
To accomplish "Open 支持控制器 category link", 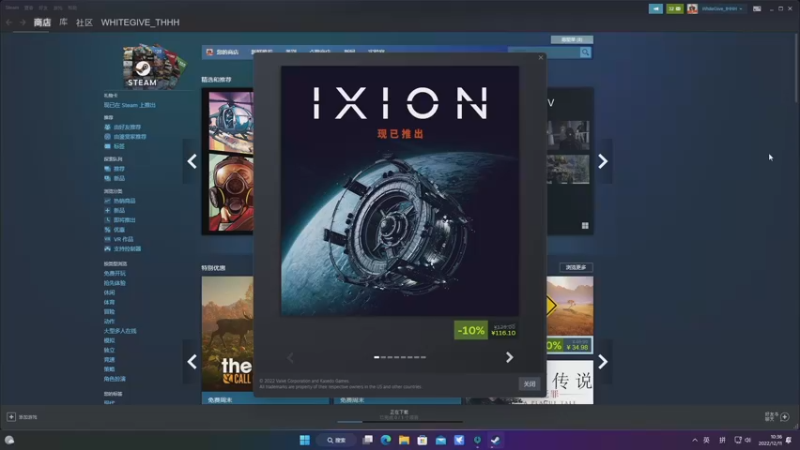I will [127, 249].
